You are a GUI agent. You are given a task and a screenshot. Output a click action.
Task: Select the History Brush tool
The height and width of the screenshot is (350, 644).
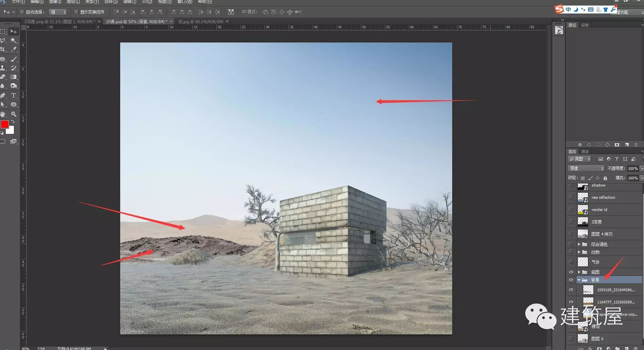coord(14,68)
